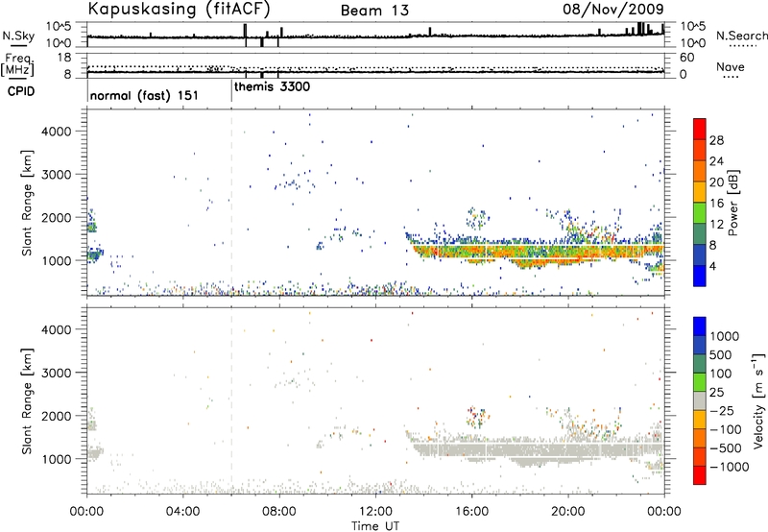Click the N.Search legend label

[x=741, y=36]
